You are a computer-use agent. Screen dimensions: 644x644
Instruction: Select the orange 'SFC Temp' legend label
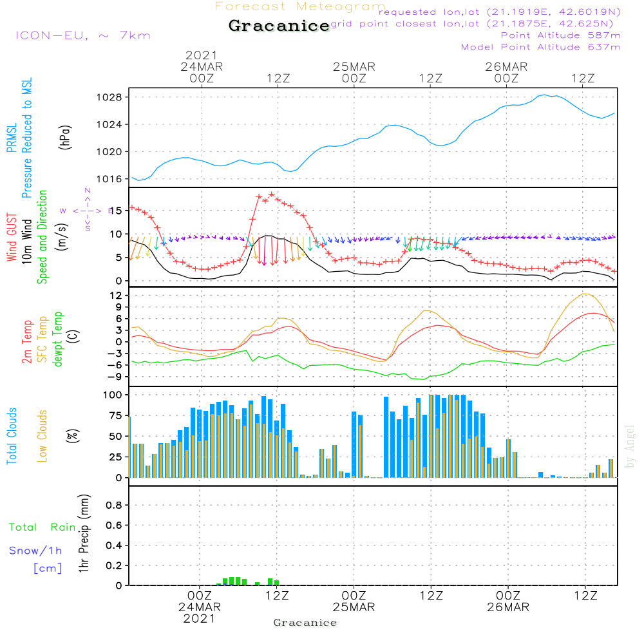43,339
